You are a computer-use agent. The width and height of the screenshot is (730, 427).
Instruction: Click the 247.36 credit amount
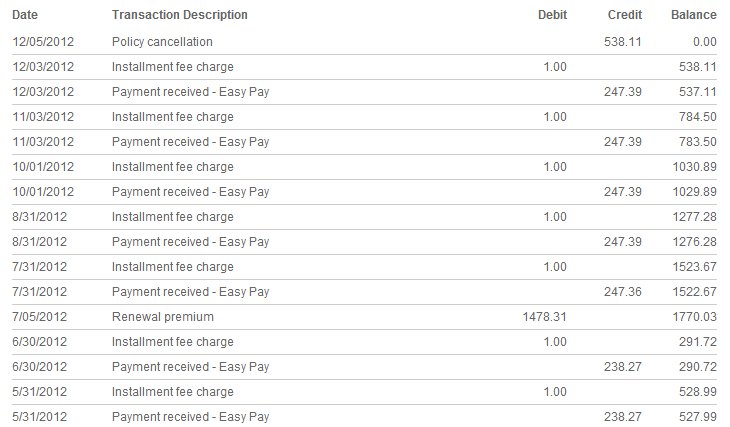(x=622, y=292)
